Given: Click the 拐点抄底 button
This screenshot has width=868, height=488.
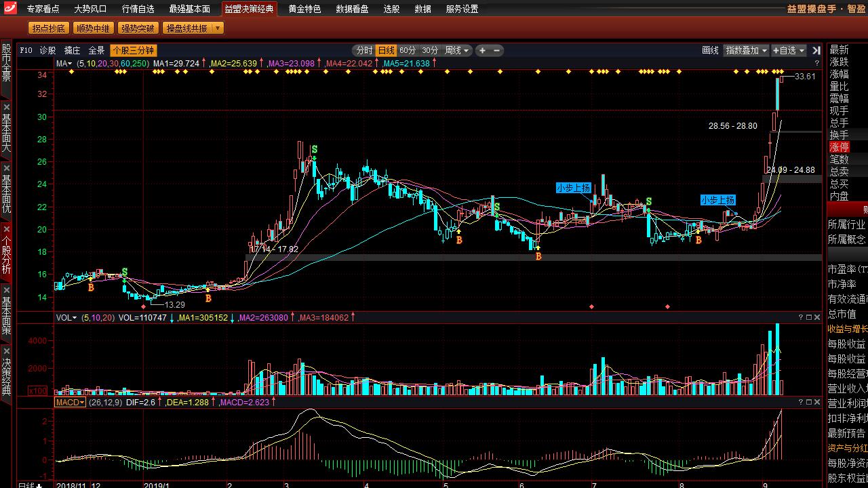Looking at the screenshot, I should 49,28.
